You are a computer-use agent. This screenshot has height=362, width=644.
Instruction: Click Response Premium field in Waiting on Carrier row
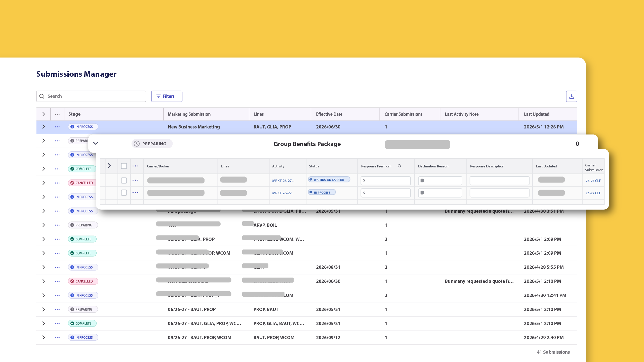[x=386, y=180]
